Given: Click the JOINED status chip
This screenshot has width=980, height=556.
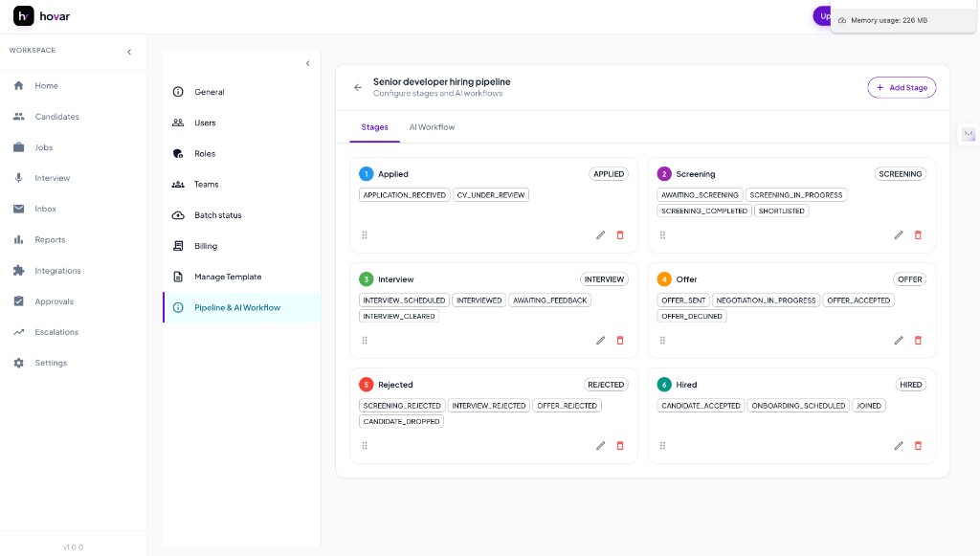Looking at the screenshot, I should (x=869, y=406).
